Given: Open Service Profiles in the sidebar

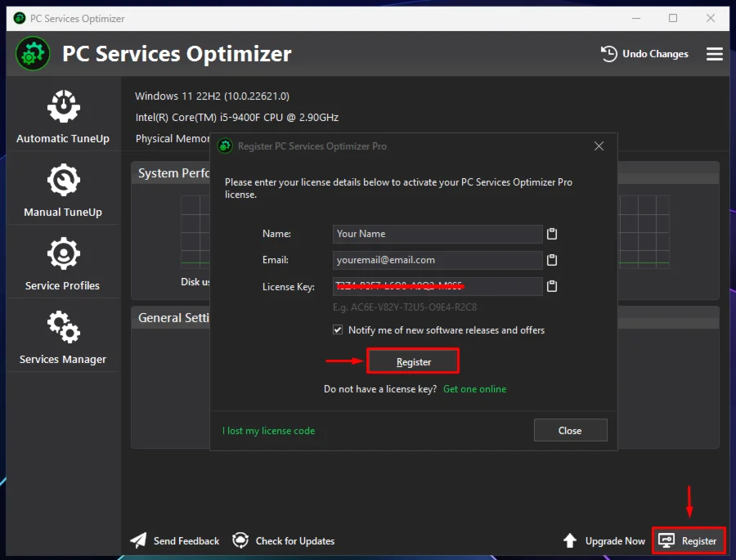Looking at the screenshot, I should click(x=63, y=263).
